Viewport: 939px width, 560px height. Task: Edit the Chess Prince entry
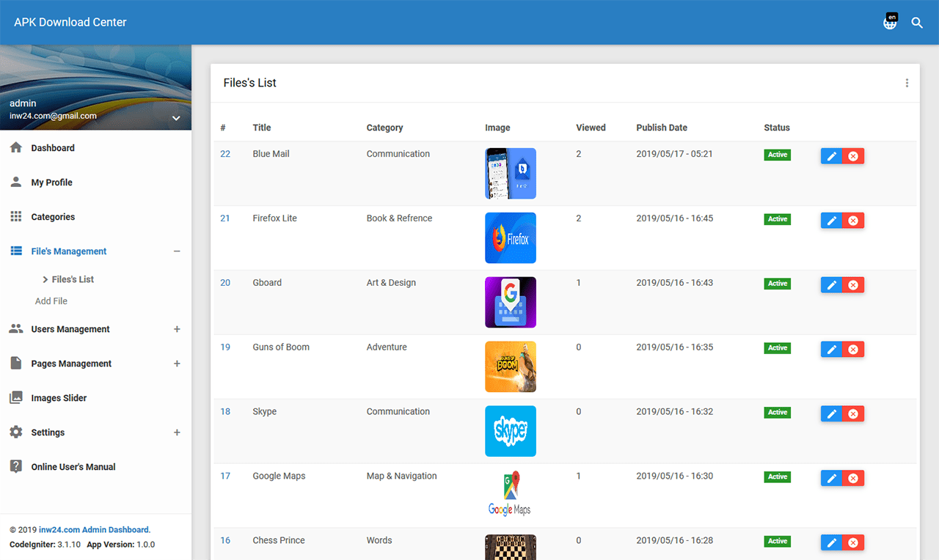tap(831, 543)
